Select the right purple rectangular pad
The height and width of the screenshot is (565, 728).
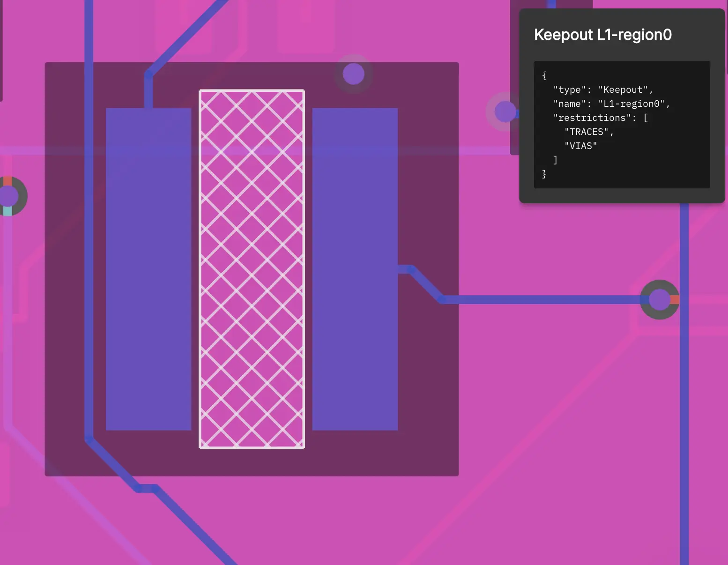click(355, 269)
